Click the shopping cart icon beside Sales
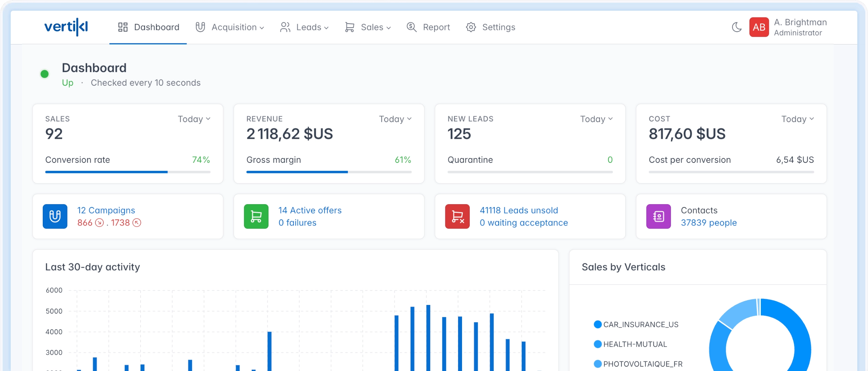The width and height of the screenshot is (868, 371). pos(350,27)
